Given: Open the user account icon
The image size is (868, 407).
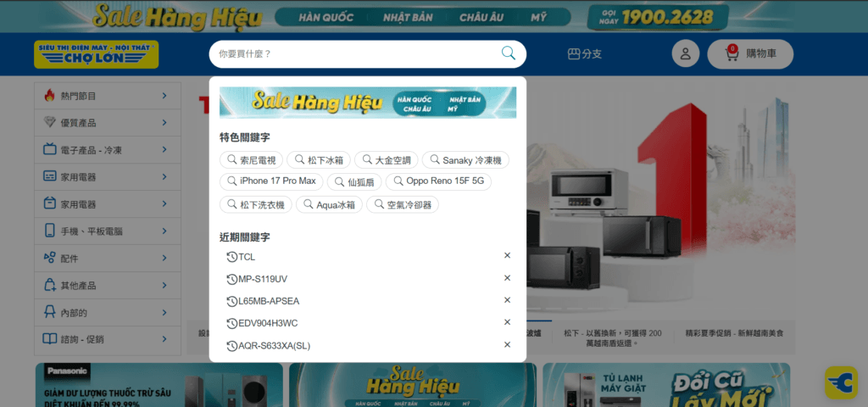Looking at the screenshot, I should (x=685, y=53).
